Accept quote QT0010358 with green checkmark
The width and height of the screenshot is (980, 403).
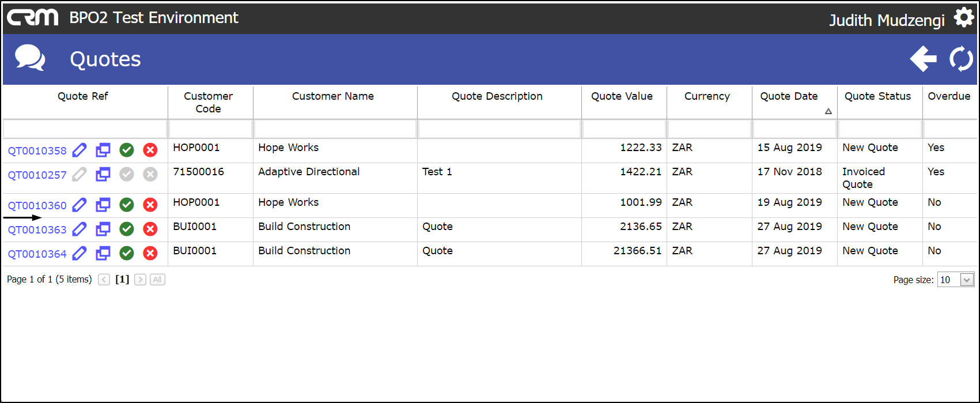127,150
